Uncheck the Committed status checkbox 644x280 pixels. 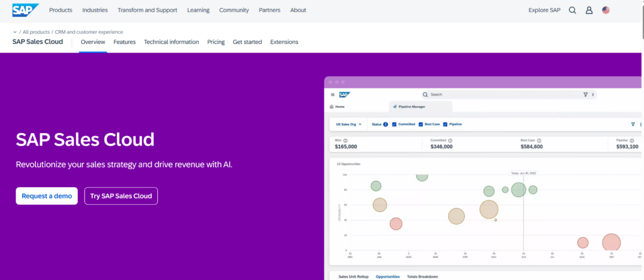click(x=394, y=124)
